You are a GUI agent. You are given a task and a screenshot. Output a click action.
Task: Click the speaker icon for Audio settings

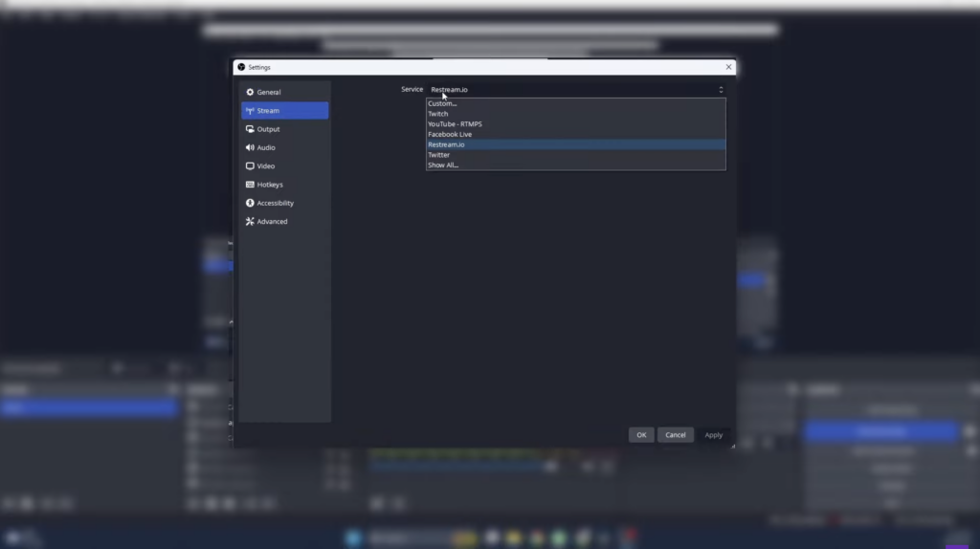point(250,147)
